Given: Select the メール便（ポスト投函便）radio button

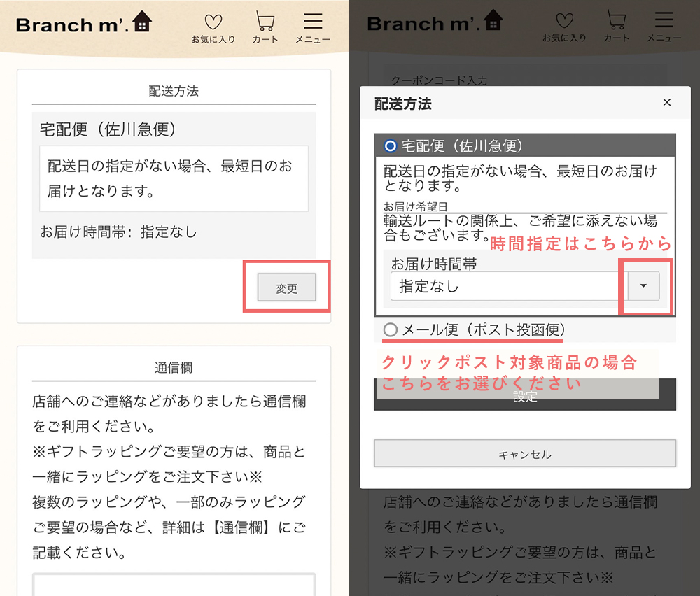Looking at the screenshot, I should 390,329.
